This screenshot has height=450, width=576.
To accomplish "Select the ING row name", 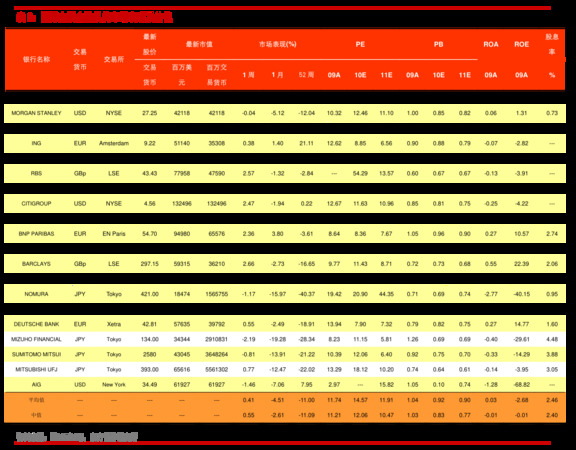I will click(36, 143).
